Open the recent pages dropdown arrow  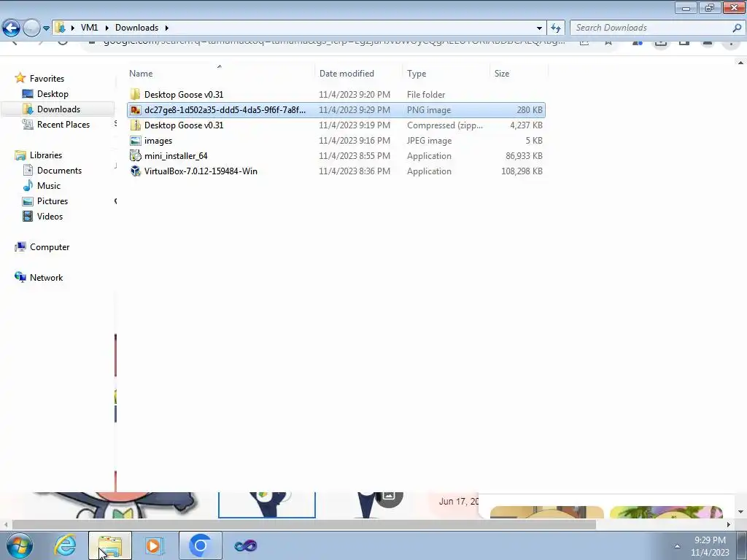coord(46,28)
